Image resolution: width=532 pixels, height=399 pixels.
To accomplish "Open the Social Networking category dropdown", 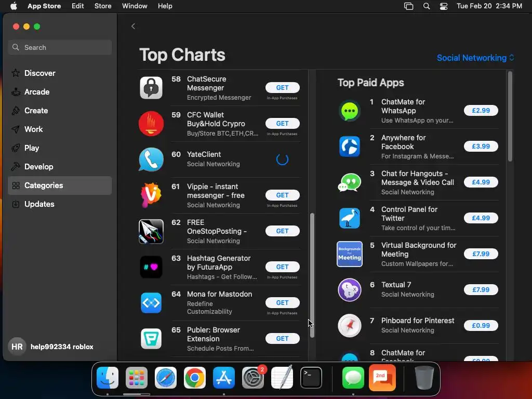I will [x=475, y=58].
